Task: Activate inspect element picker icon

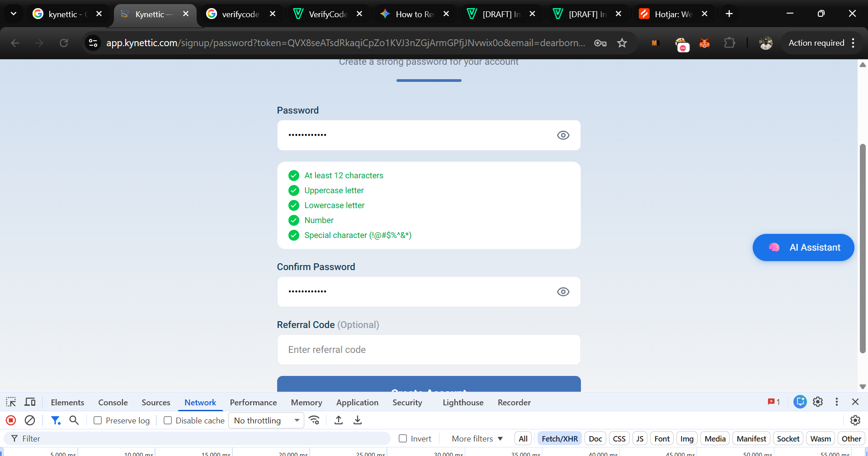Action: (11, 402)
